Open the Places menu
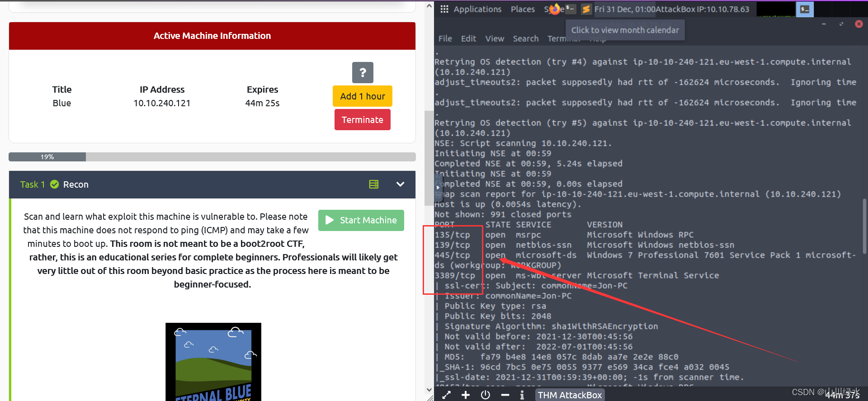This screenshot has width=868, height=401. click(523, 9)
